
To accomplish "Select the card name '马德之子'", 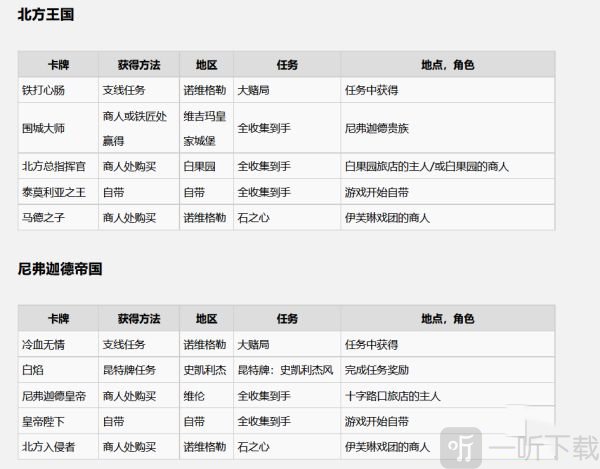I will pos(43,218).
